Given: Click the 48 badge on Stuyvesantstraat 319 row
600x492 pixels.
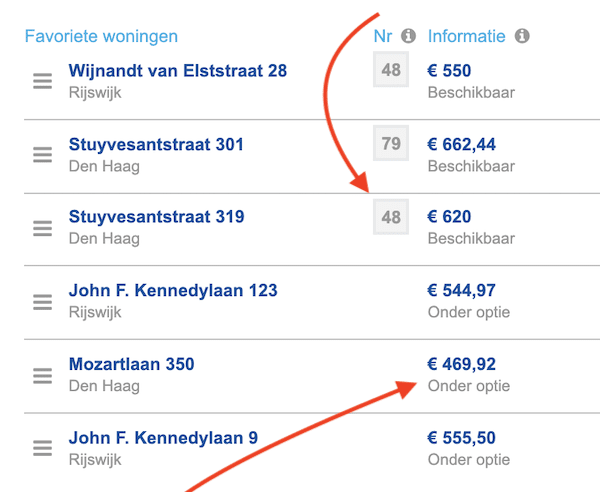Looking at the screenshot, I should click(391, 217).
